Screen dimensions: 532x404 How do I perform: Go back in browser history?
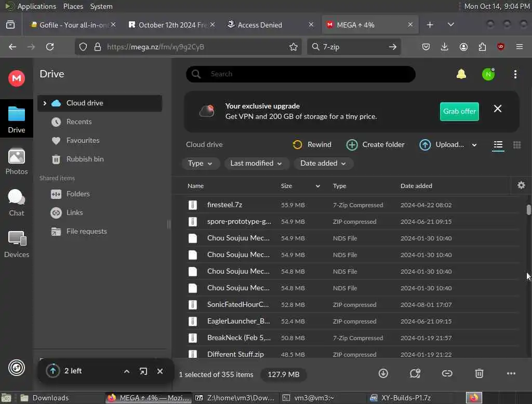coord(12,47)
